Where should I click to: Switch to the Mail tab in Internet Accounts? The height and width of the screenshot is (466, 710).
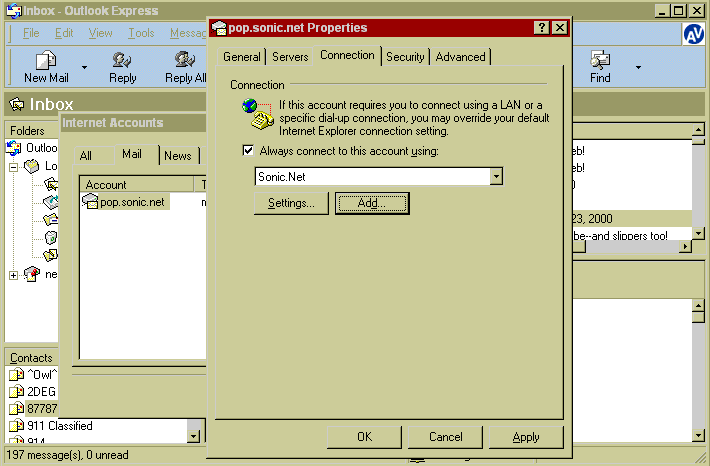(x=132, y=154)
